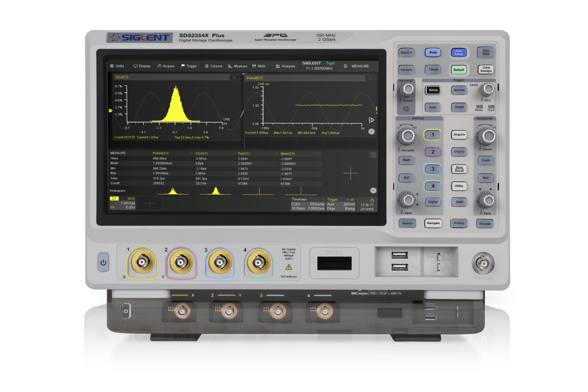
Task: Click the play icon in trend window
Action: (x=372, y=120)
